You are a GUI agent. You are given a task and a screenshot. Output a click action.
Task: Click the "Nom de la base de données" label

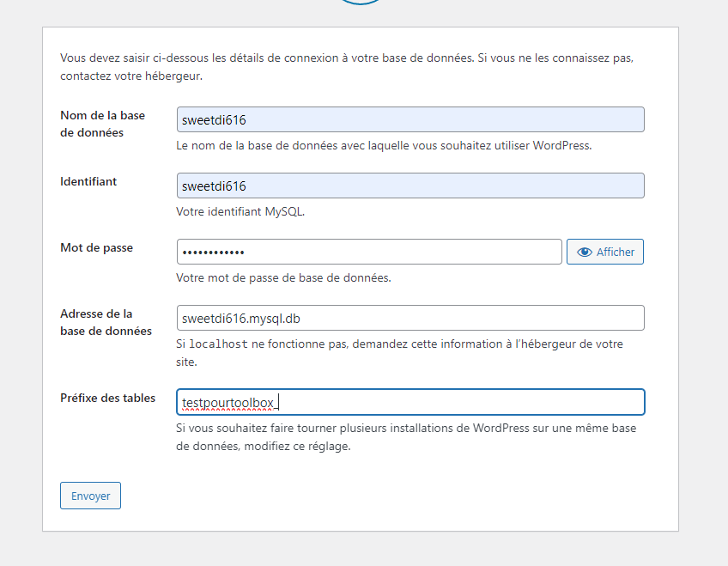pyautogui.click(x=102, y=124)
